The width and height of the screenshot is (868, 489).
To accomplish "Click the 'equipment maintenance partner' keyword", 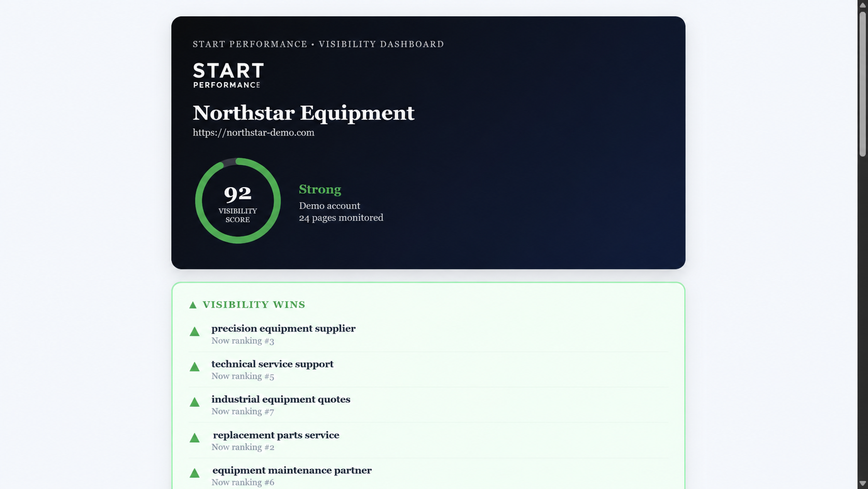I will coord(292,470).
